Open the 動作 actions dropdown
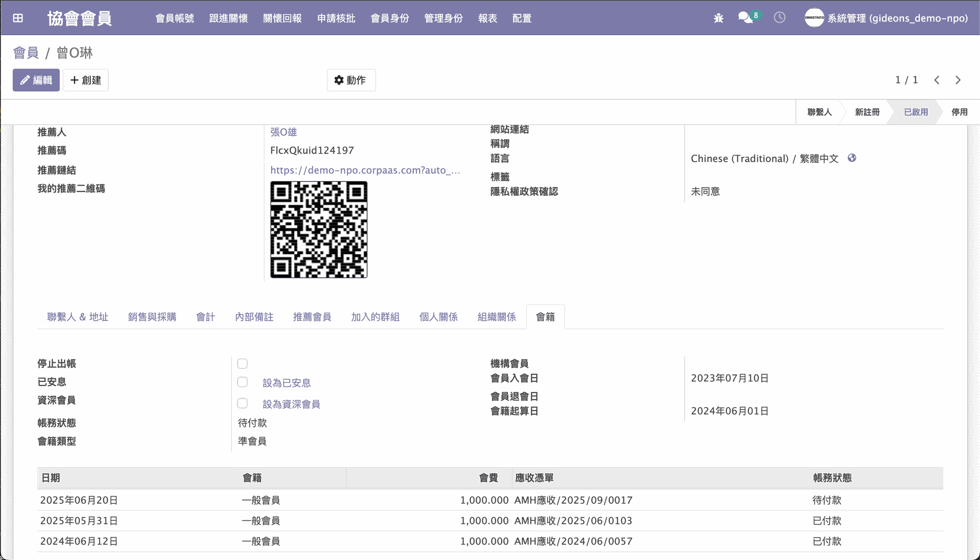Viewport: 980px width, 560px height. coord(351,80)
